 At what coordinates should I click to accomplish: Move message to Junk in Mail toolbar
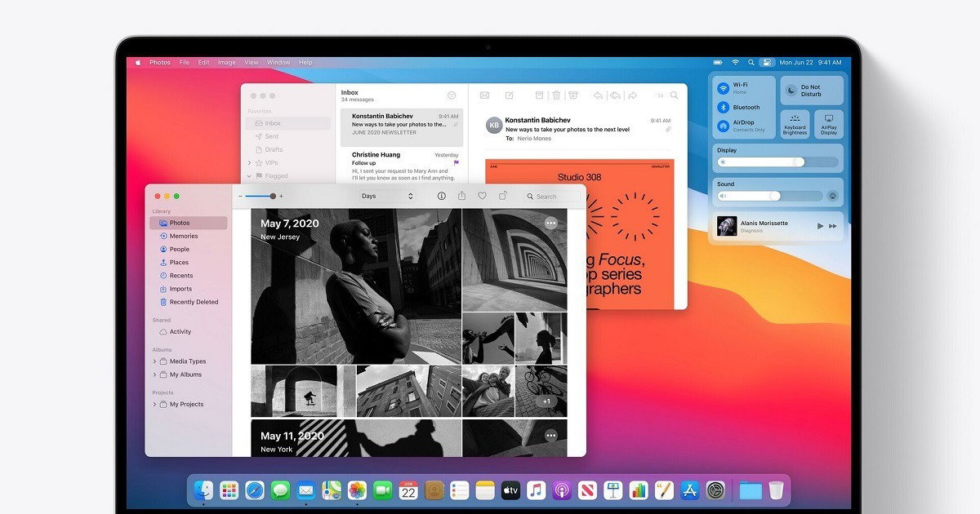pos(573,95)
